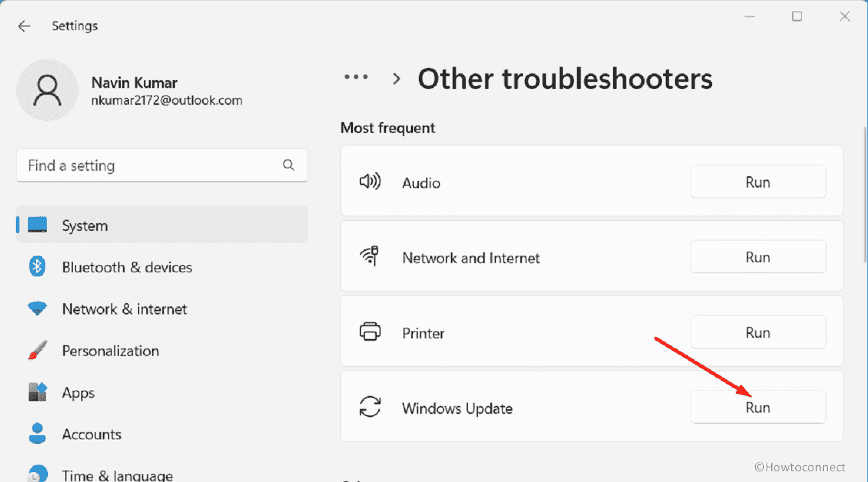Viewport: 868px width, 482px height.
Task: Click the Audio speaker icon
Action: tap(370, 182)
